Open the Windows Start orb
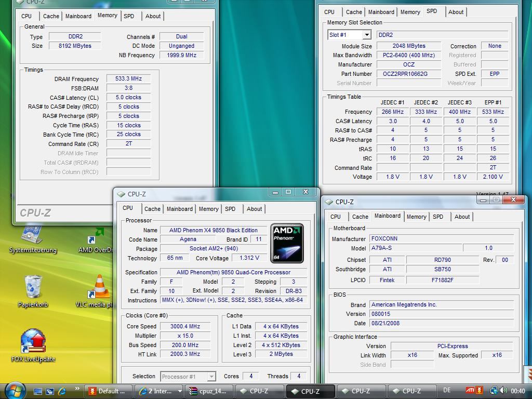The image size is (532, 399). pos(15,391)
